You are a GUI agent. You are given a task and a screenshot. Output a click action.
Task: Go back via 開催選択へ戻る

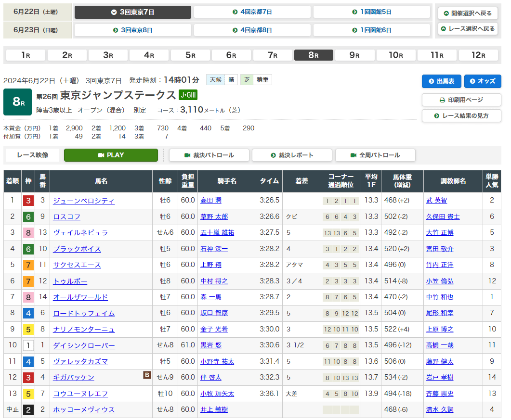(467, 13)
